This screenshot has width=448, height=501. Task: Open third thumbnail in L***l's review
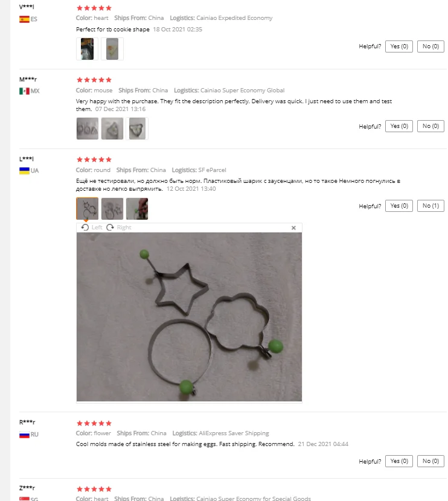click(x=137, y=209)
